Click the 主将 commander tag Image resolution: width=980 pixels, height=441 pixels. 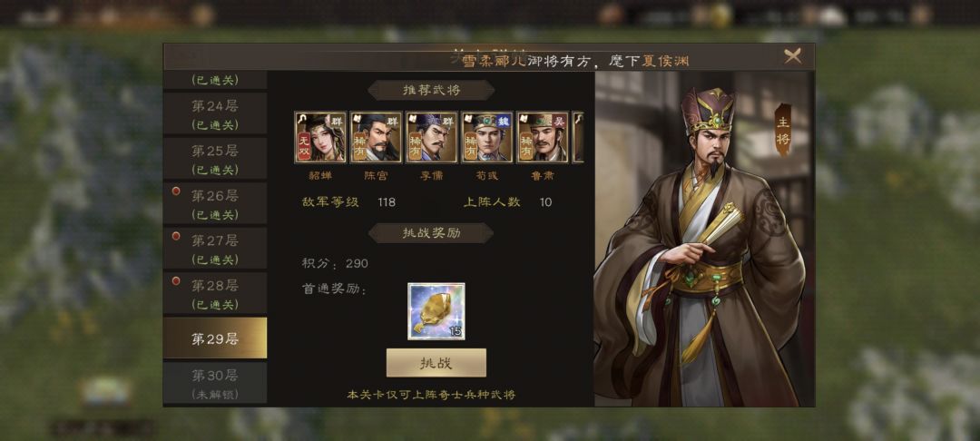click(x=783, y=130)
